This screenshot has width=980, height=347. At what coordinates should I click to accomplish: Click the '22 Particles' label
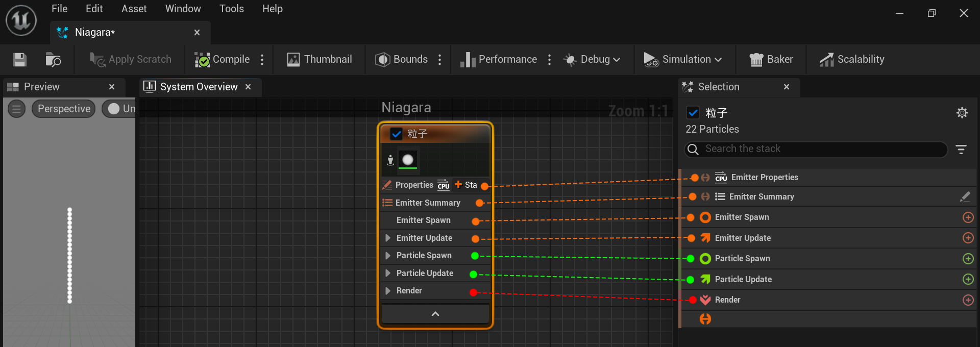click(x=712, y=129)
